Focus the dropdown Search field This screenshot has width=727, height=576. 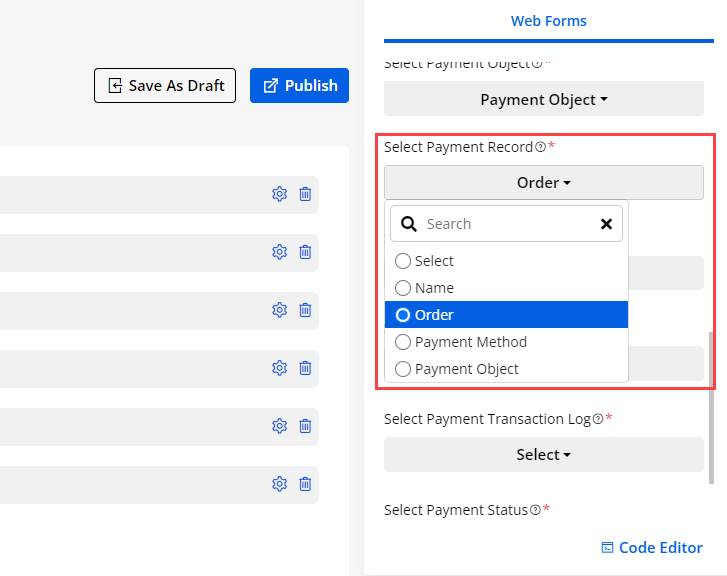[x=510, y=224]
